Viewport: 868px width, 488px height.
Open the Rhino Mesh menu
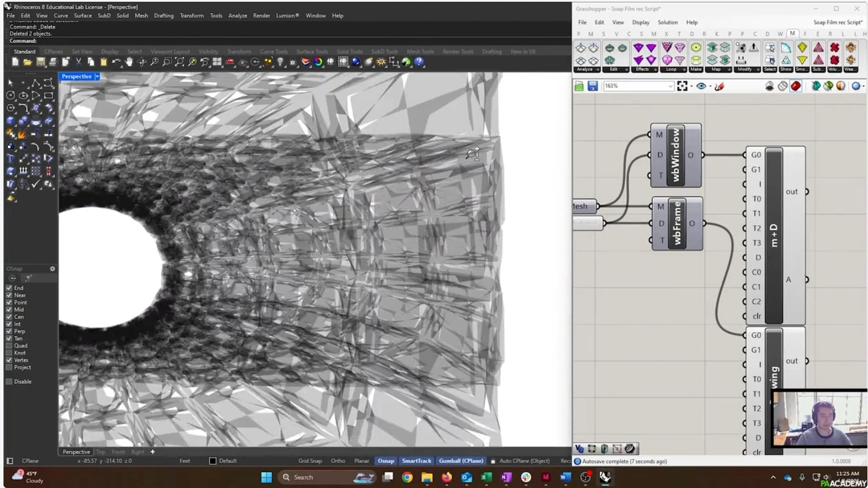pyautogui.click(x=142, y=16)
